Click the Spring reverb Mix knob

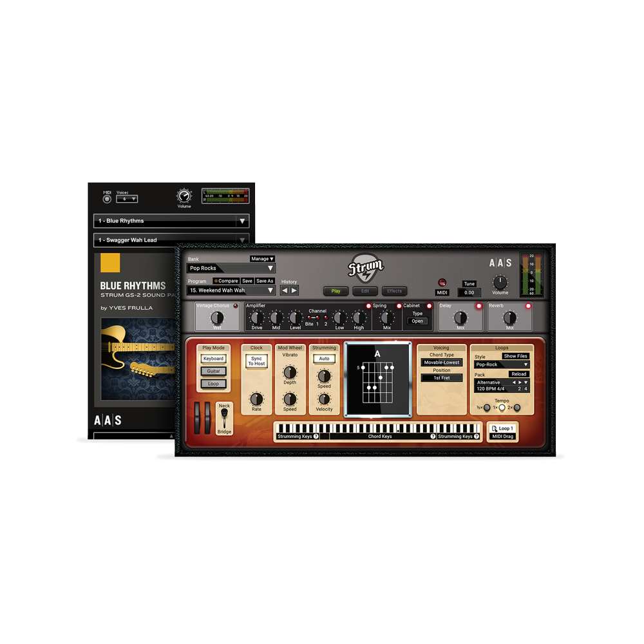pos(386,317)
